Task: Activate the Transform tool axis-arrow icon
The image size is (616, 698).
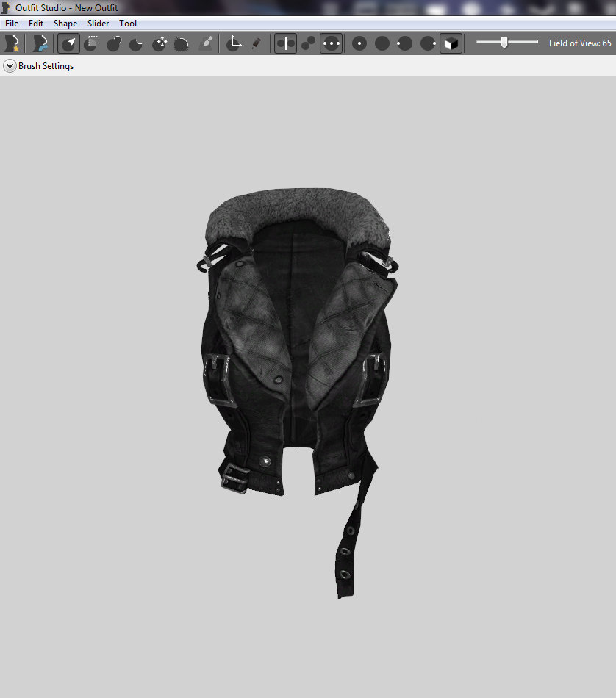Action: coord(234,43)
